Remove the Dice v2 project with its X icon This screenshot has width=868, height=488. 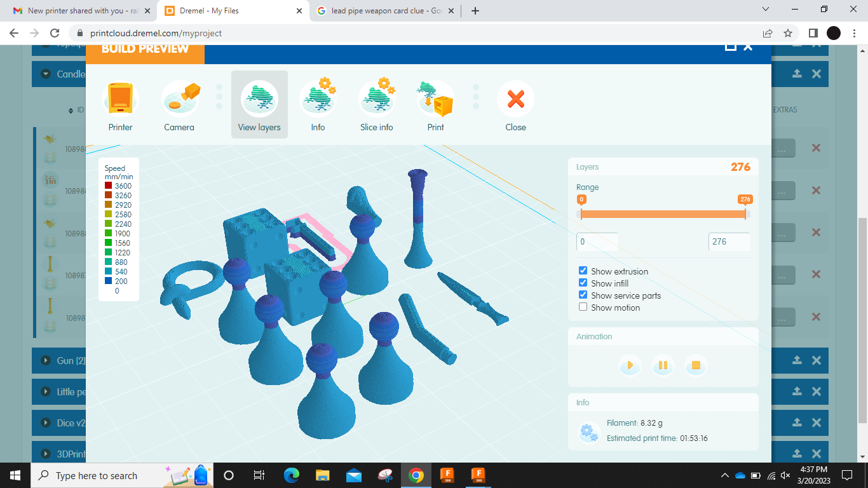tap(817, 423)
